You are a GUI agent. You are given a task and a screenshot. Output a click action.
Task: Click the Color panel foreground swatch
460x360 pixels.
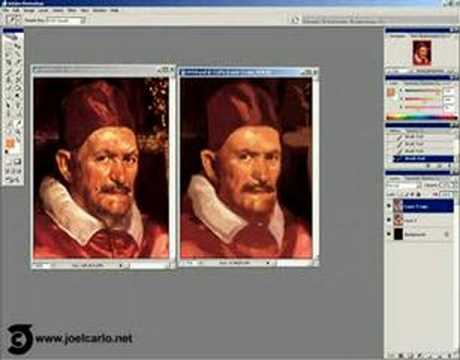(x=391, y=92)
